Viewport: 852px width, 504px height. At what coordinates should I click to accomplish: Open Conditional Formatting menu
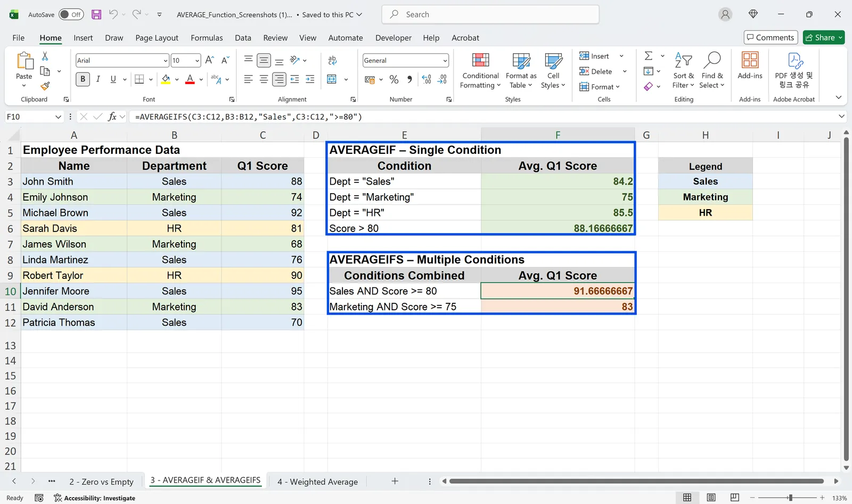tap(480, 71)
